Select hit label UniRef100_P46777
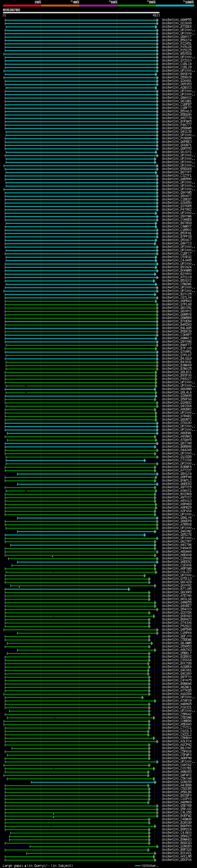 pos(177,125)
